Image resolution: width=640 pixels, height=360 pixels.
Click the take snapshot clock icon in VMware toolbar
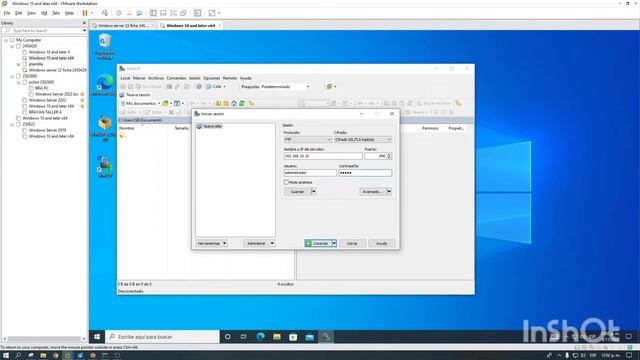point(119,13)
